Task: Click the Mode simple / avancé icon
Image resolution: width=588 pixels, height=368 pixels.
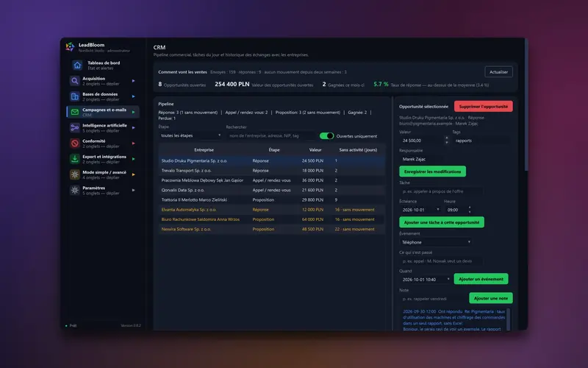Action: 75,174
